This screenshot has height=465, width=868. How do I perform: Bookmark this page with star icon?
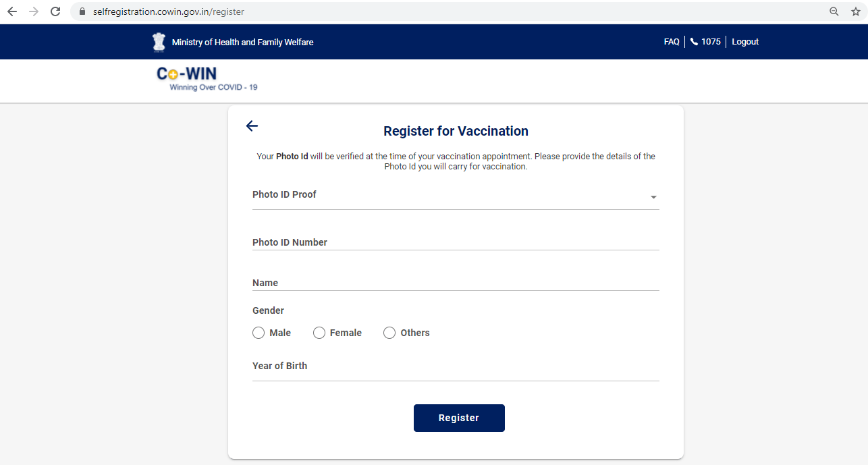pos(855,11)
